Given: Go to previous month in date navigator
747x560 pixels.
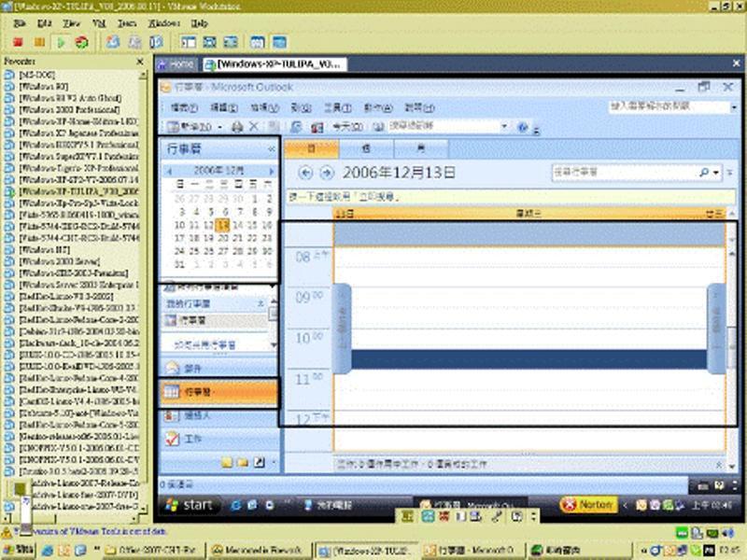Looking at the screenshot, I should tap(170, 171).
